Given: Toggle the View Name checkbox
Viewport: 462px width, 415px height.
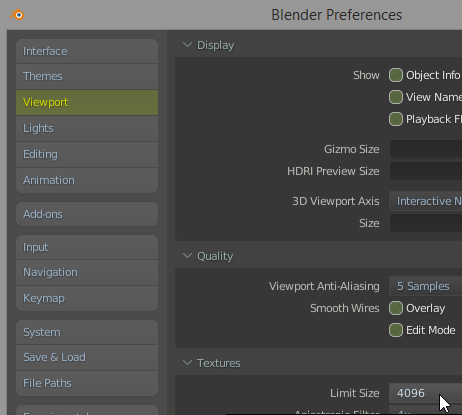Looking at the screenshot, I should coord(396,97).
